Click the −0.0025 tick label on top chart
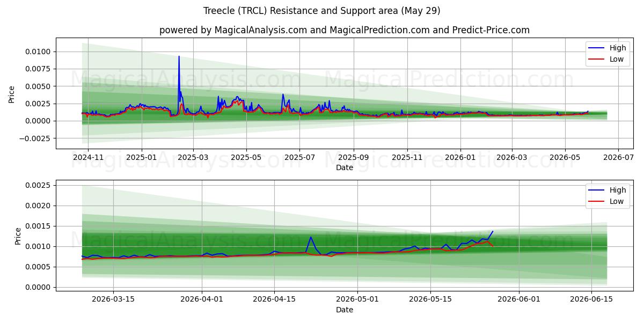The image size is (644, 322). pos(35,138)
